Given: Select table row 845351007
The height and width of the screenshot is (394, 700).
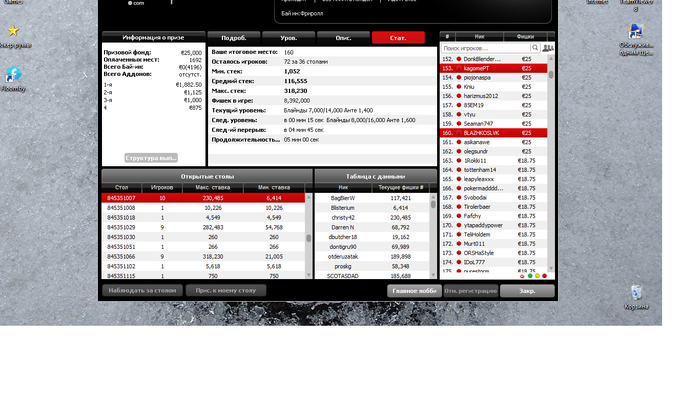Looking at the screenshot, I should (204, 198).
